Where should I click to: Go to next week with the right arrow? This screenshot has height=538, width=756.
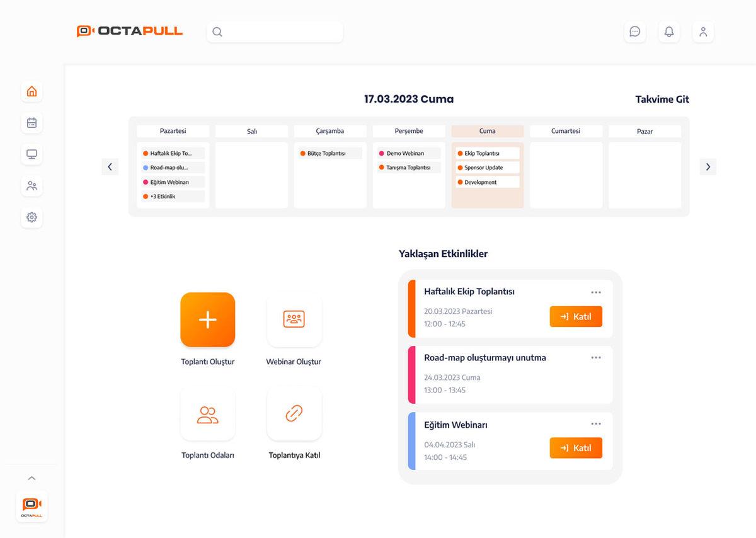coord(707,166)
